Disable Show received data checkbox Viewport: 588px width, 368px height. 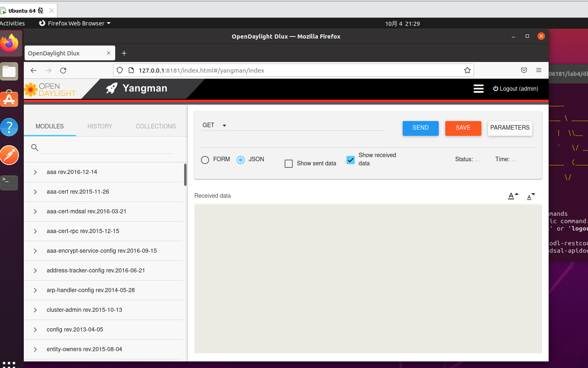coord(351,160)
